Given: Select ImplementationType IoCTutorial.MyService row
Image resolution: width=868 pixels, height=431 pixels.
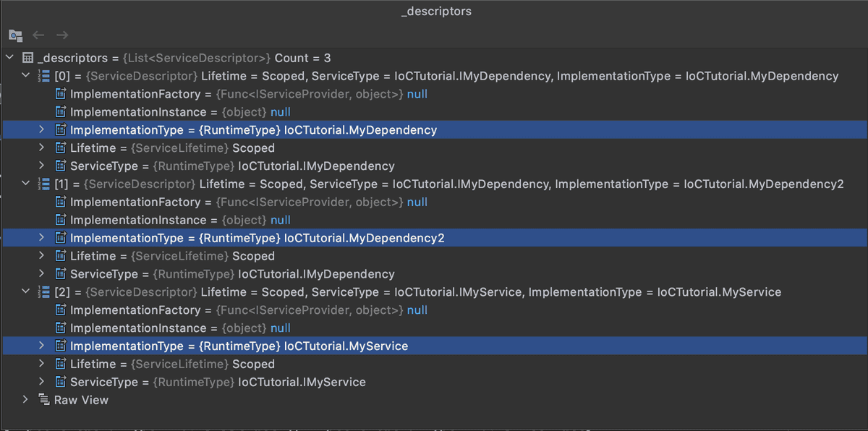Looking at the screenshot, I should pos(434,346).
